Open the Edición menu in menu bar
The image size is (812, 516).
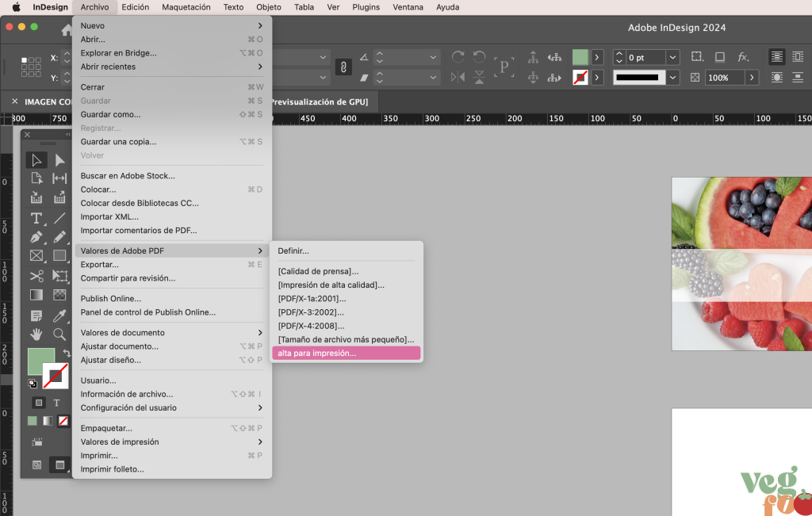(x=135, y=7)
